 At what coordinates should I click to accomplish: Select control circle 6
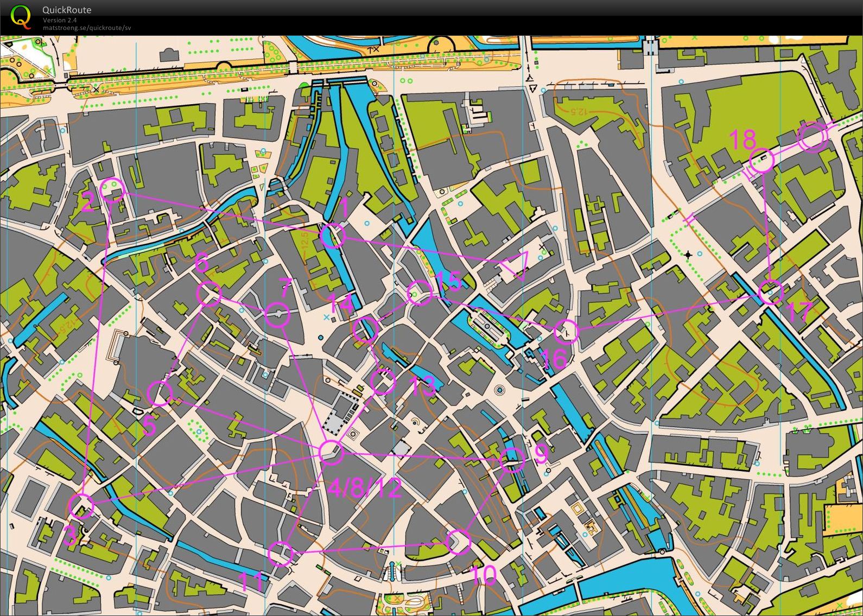pyautogui.click(x=209, y=295)
